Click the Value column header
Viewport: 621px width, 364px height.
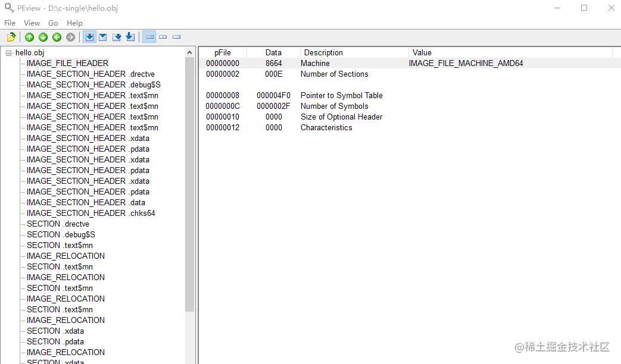tap(510, 52)
